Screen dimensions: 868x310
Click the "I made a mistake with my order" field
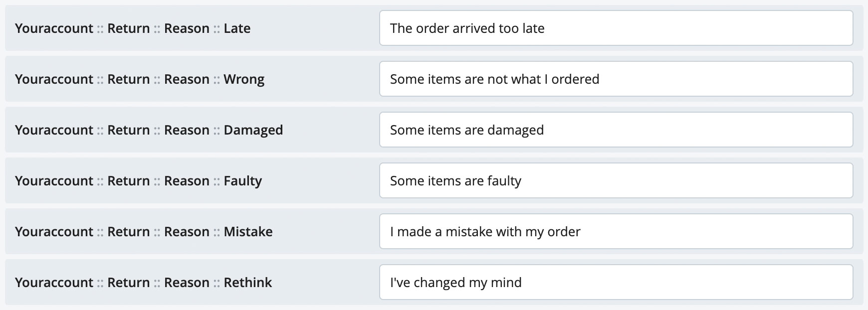(x=616, y=232)
